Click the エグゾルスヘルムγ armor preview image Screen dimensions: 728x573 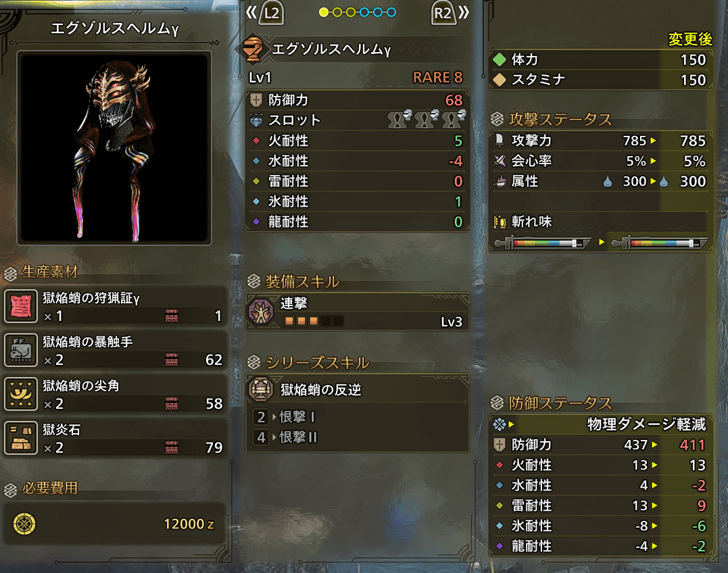point(114,148)
